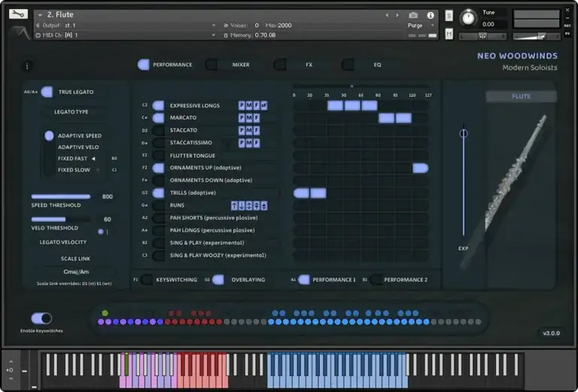
Task: Click the pan center icon under Tune
Action: point(482,36)
